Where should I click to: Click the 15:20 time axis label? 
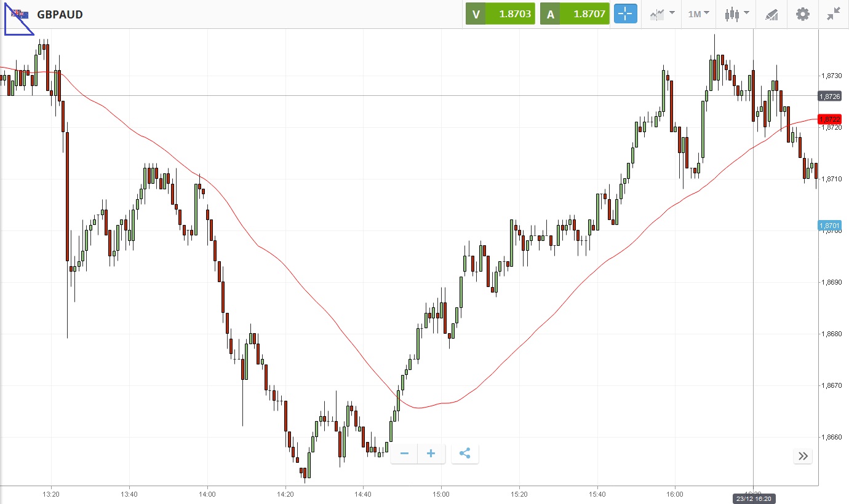[x=519, y=494]
